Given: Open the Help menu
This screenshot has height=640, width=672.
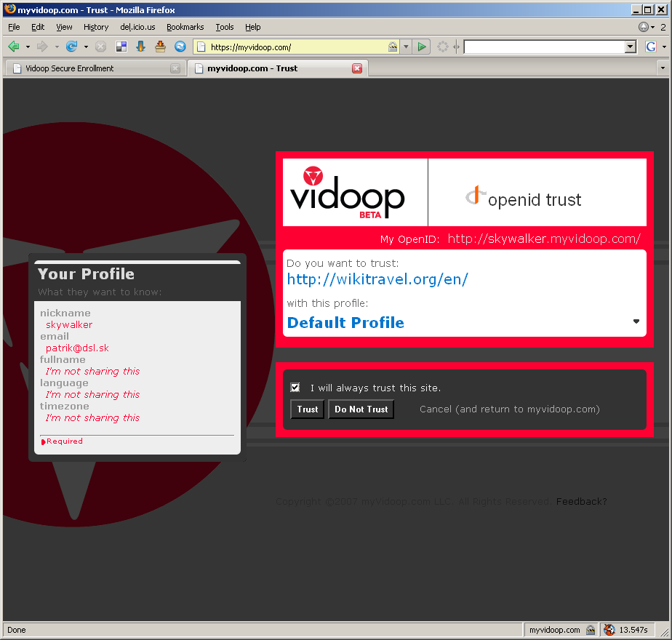Looking at the screenshot, I should [x=253, y=27].
